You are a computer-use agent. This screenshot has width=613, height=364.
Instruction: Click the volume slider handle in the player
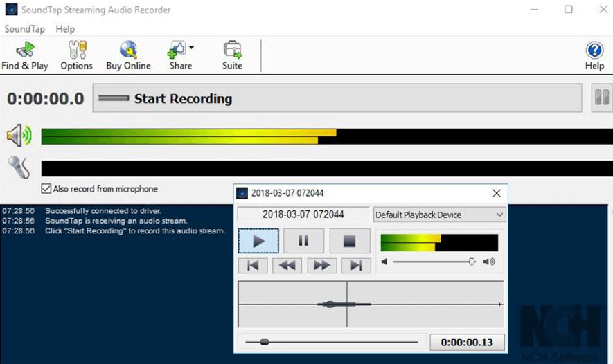click(x=472, y=262)
